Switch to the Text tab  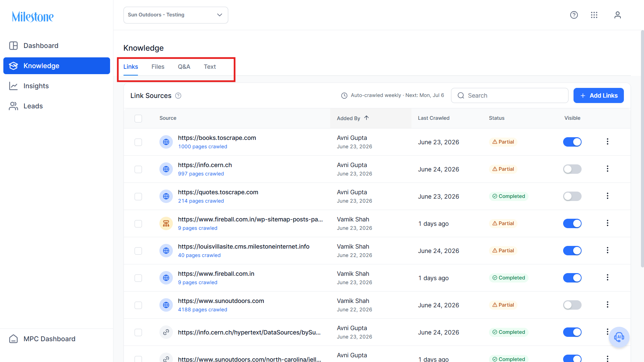click(210, 67)
